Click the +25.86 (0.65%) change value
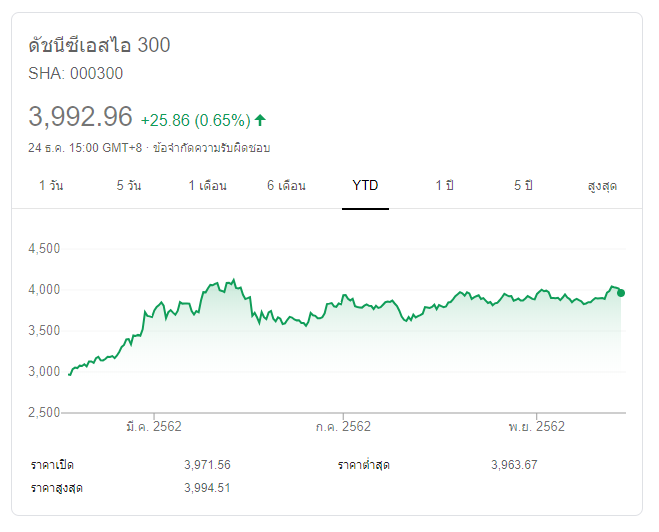Image resolution: width=659 pixels, height=532 pixels. (x=195, y=120)
